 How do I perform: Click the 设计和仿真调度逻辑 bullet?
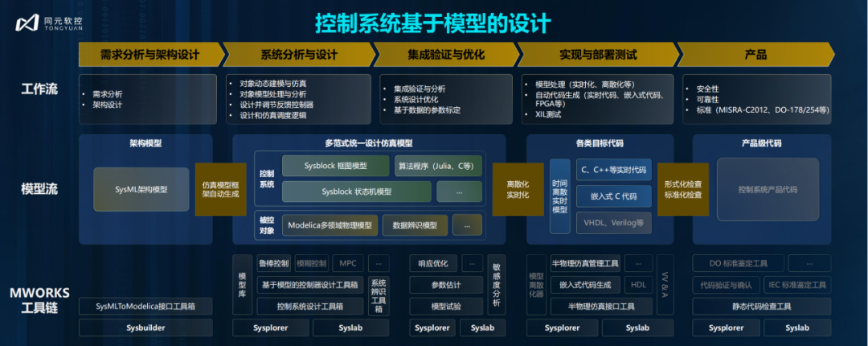tap(273, 115)
